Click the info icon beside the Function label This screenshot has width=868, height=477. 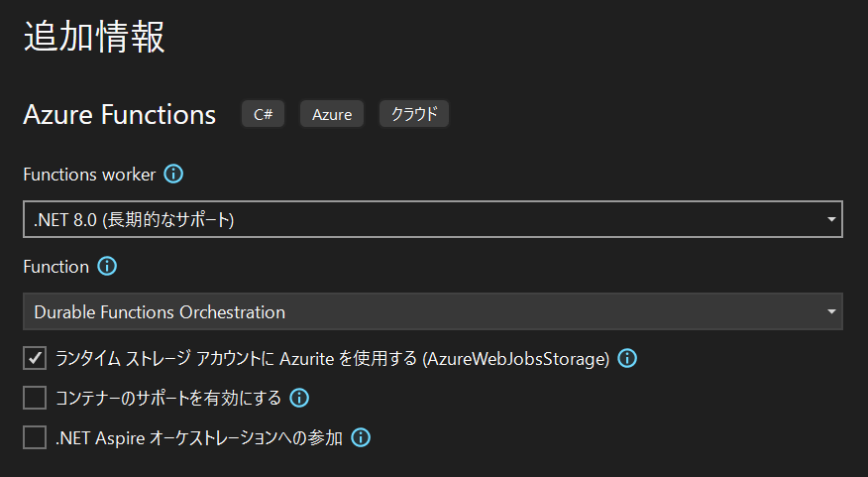pos(107,267)
